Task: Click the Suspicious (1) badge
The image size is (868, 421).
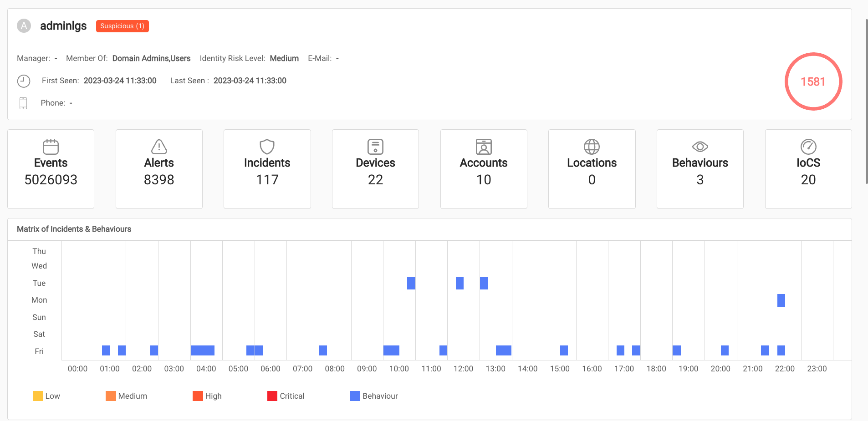Action: [x=123, y=26]
